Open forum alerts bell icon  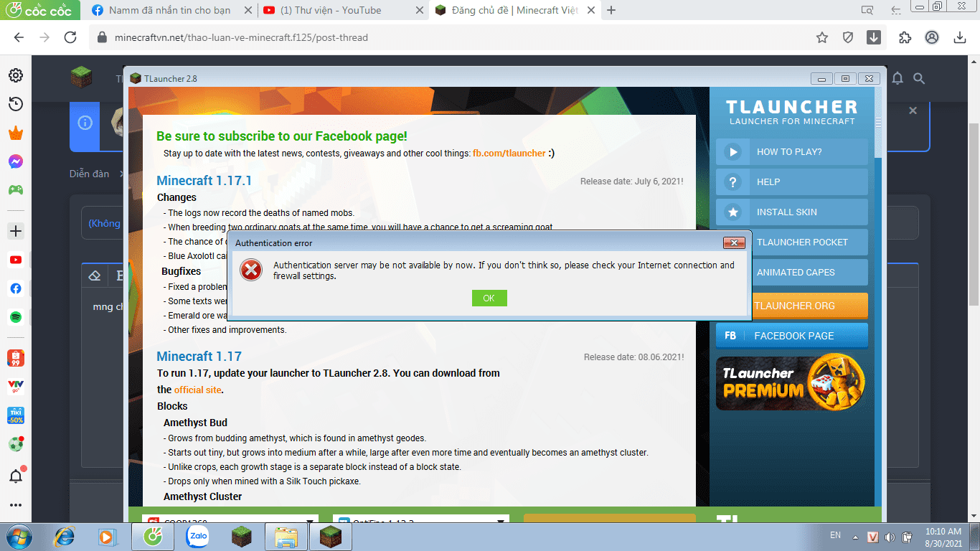(x=897, y=78)
